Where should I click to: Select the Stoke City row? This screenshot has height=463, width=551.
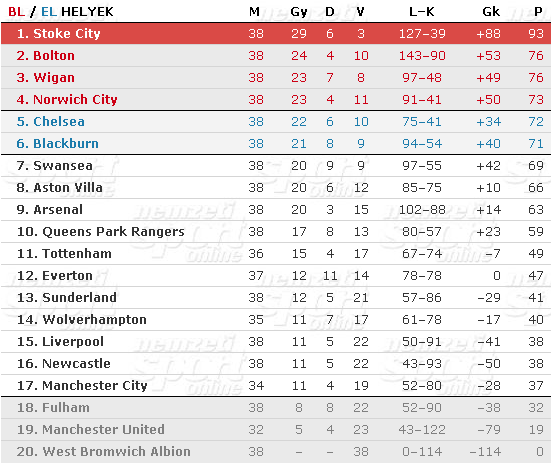276,33
